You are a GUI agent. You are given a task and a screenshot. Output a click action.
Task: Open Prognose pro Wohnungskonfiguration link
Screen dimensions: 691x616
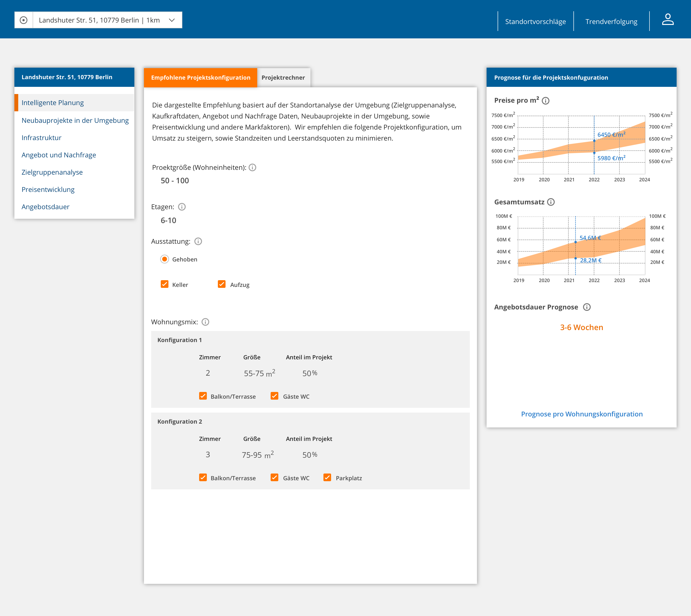click(582, 414)
